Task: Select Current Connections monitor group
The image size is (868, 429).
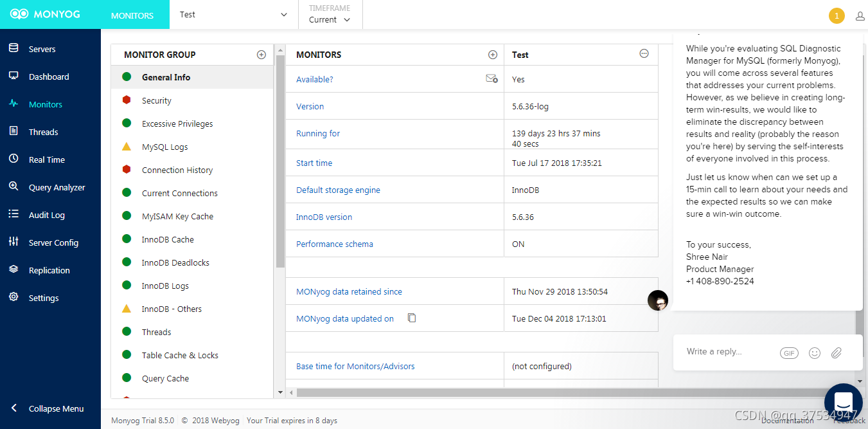Action: [x=192, y=193]
